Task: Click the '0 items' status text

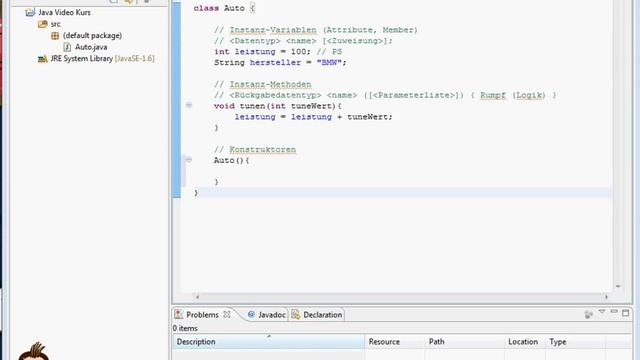Action: 185,328
